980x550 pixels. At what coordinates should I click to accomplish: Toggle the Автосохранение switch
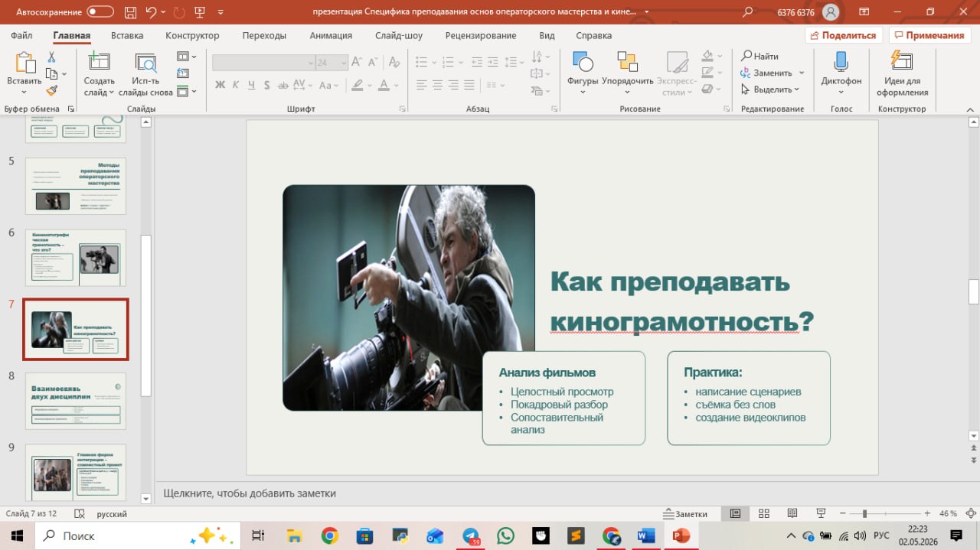(x=100, y=12)
